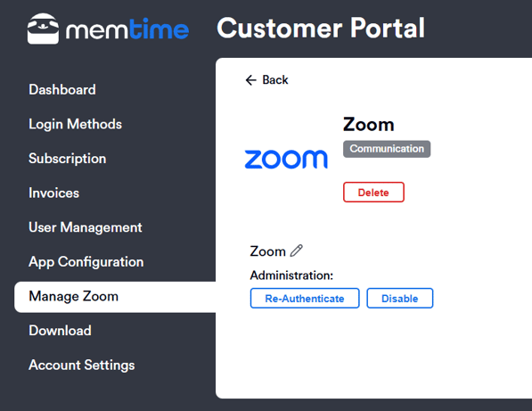Image resolution: width=532 pixels, height=411 pixels.
Task: Click the Re-Authenticate button
Action: [x=305, y=299]
